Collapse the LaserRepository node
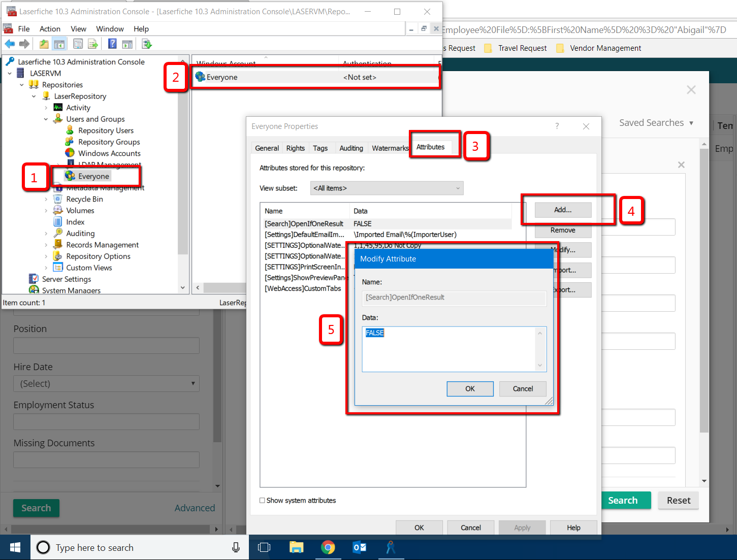The height and width of the screenshot is (560, 737). [x=34, y=96]
